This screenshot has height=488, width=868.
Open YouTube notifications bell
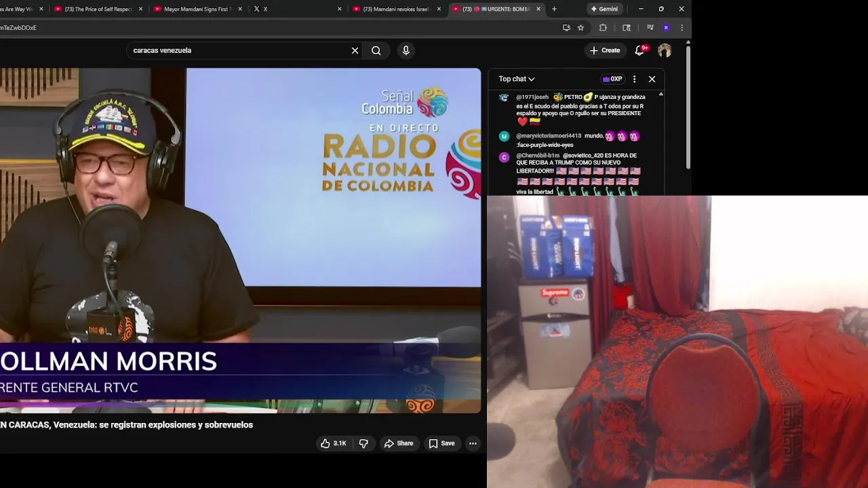tap(639, 50)
